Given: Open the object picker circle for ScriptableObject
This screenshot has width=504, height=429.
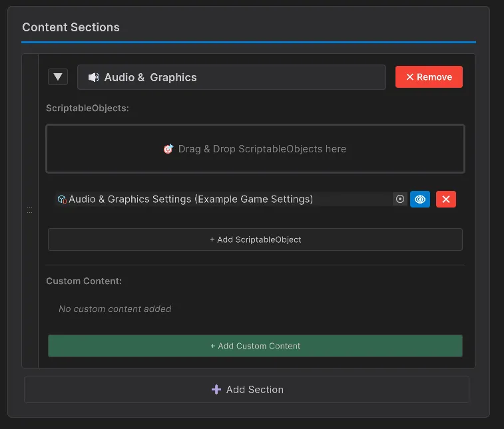Looking at the screenshot, I should click(400, 199).
